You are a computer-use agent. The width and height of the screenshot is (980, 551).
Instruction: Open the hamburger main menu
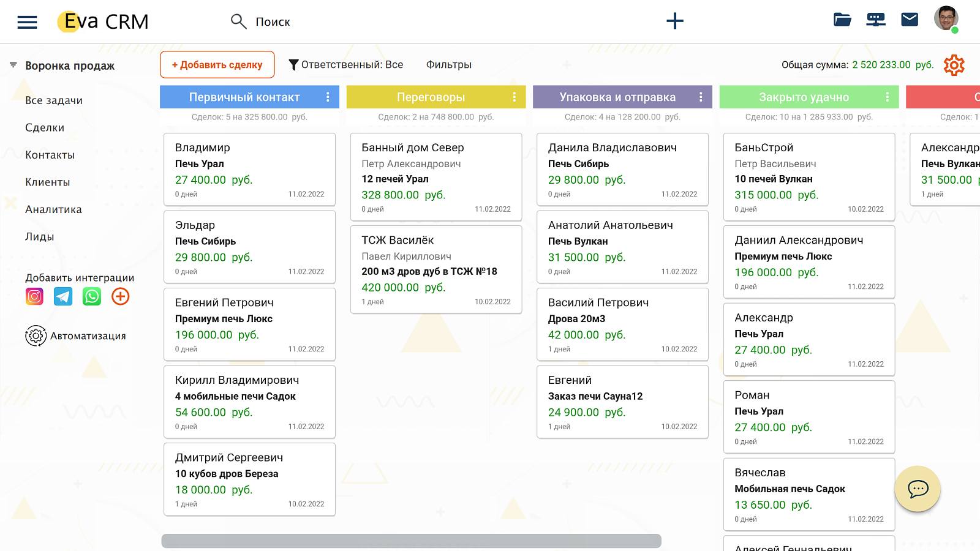[27, 22]
